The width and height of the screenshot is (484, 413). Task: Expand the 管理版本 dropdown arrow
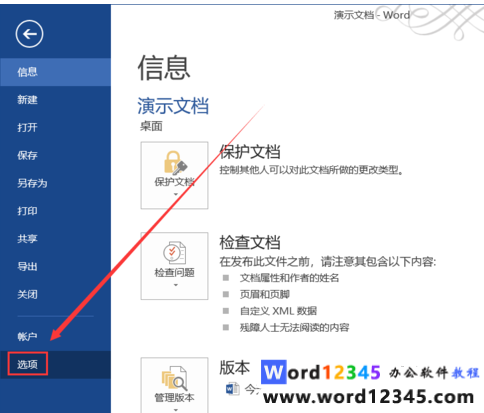tap(176, 410)
